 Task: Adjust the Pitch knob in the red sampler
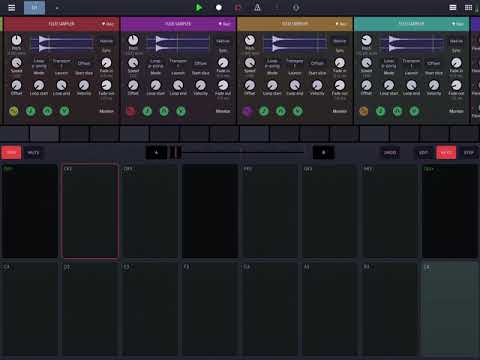16,40
